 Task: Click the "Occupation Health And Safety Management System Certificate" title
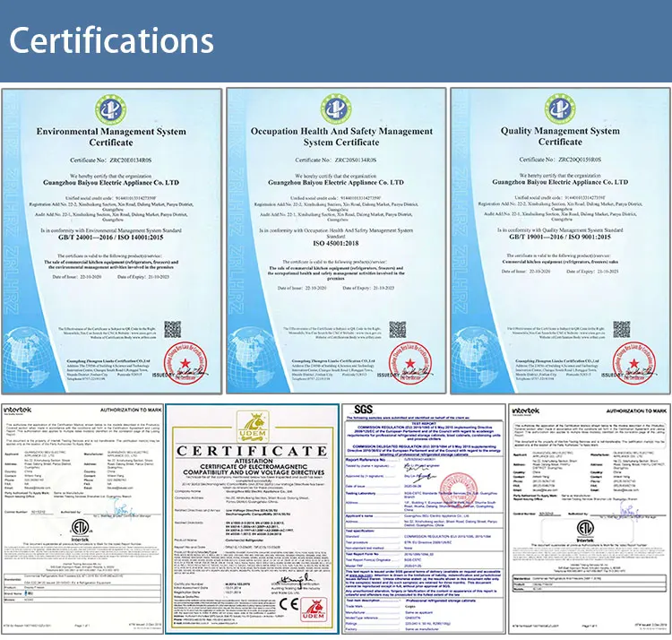341,136
